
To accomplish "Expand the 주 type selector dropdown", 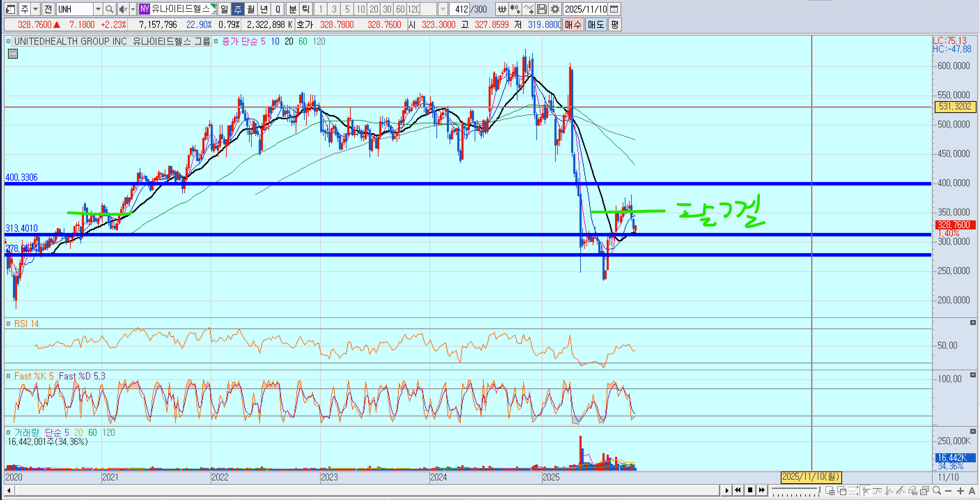I will [x=36, y=9].
